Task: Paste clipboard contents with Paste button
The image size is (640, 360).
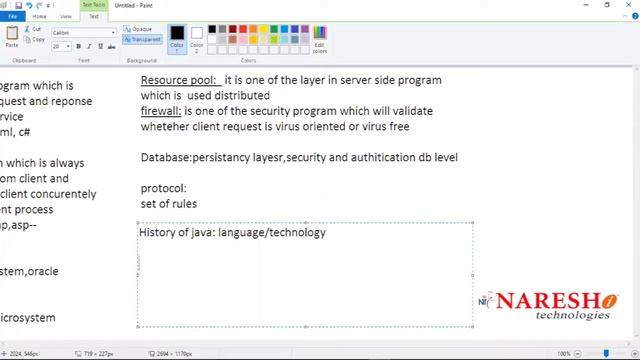Action: (12, 37)
